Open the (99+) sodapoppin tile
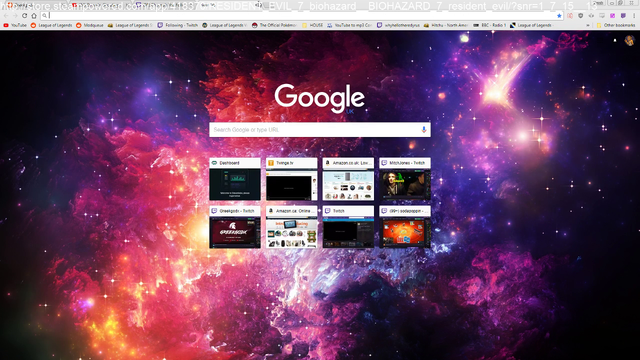Image resolution: width=640 pixels, height=360 pixels. pyautogui.click(x=405, y=227)
